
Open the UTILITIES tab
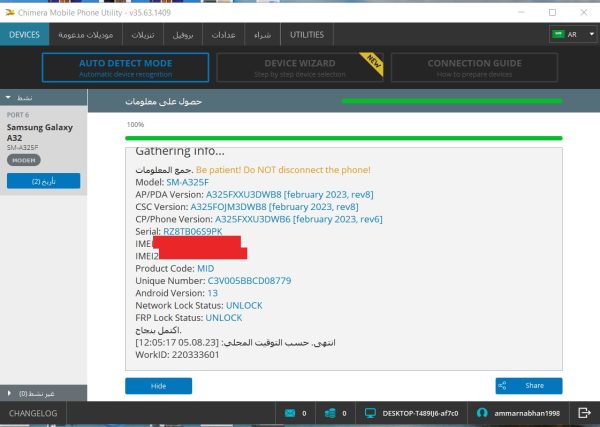pyautogui.click(x=307, y=34)
